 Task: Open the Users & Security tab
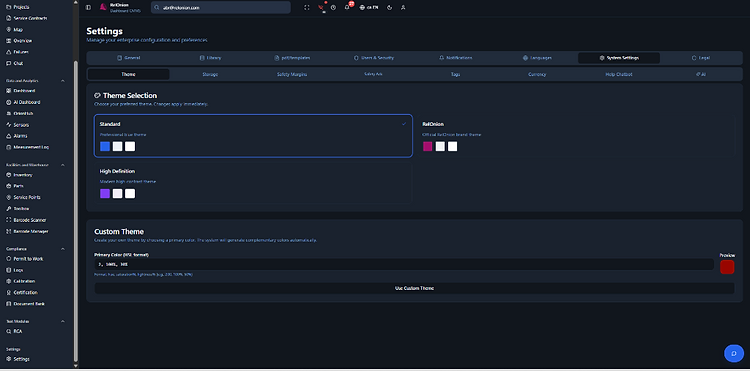coord(374,58)
